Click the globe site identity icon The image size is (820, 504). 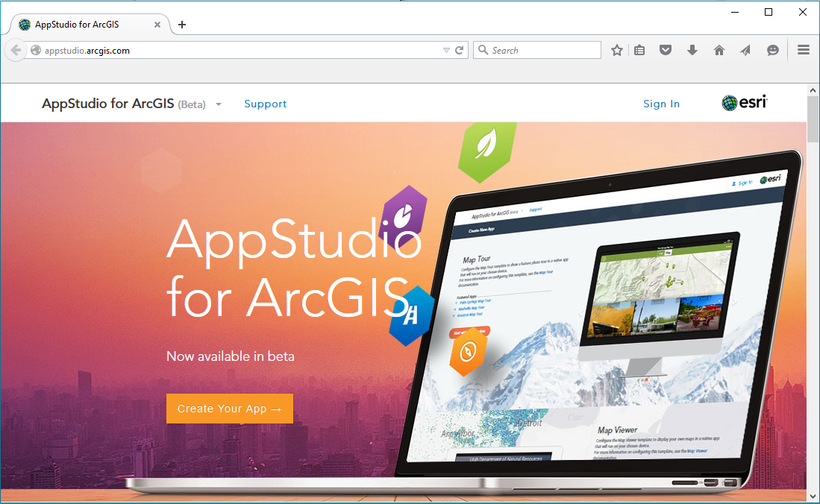click(36, 50)
